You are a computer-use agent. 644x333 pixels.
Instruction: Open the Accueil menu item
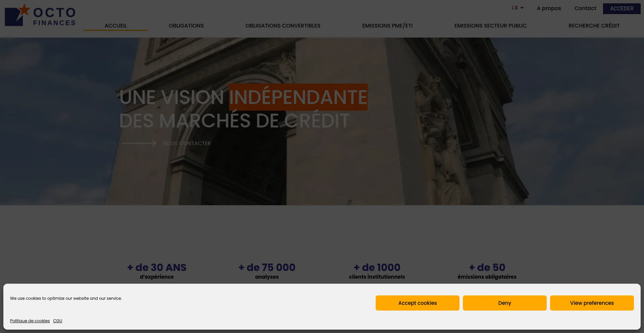coord(116,25)
